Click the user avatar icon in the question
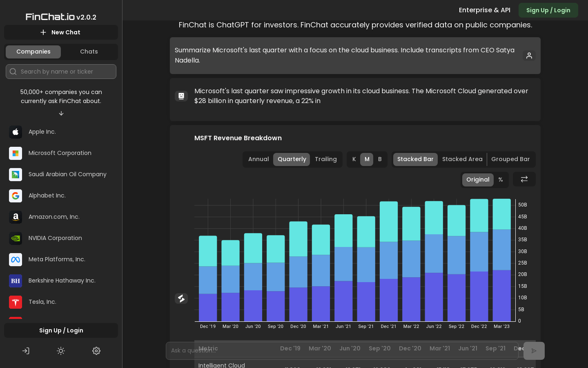 pyautogui.click(x=529, y=56)
